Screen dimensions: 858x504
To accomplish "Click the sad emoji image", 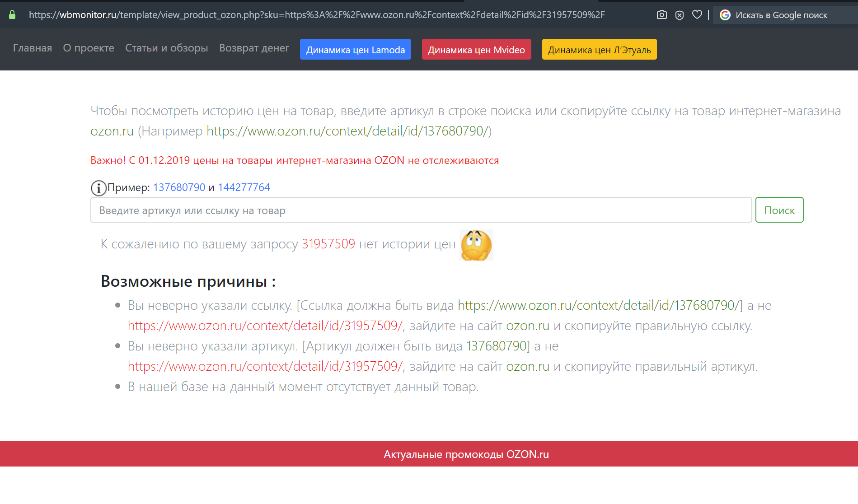I will [476, 245].
